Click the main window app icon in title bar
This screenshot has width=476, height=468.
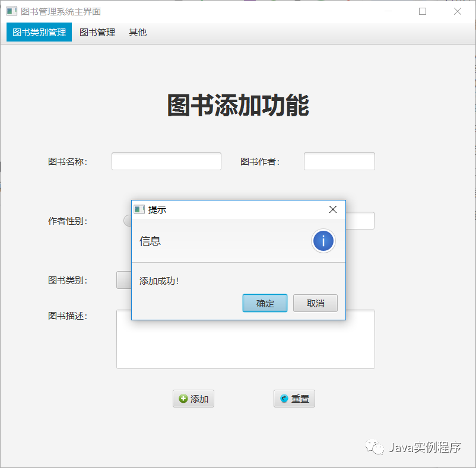[11, 11]
